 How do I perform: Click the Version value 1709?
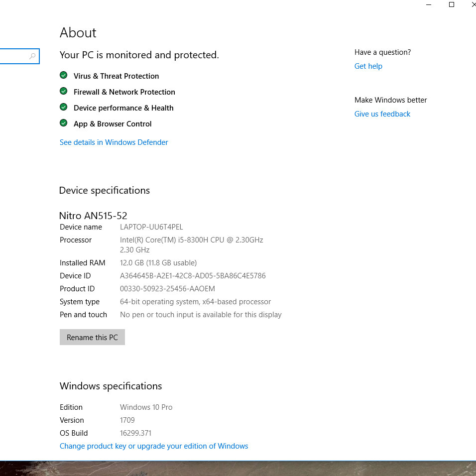(127, 420)
